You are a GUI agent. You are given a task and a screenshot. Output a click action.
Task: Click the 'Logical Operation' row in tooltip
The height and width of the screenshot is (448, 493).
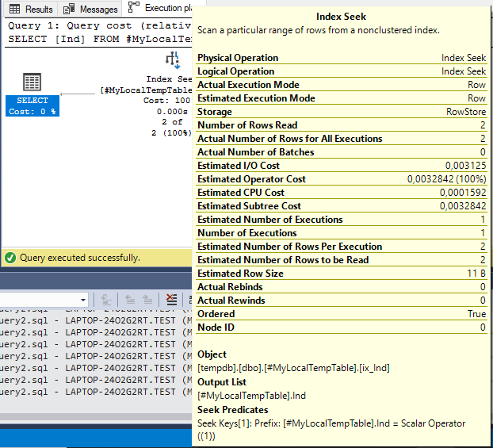click(342, 71)
